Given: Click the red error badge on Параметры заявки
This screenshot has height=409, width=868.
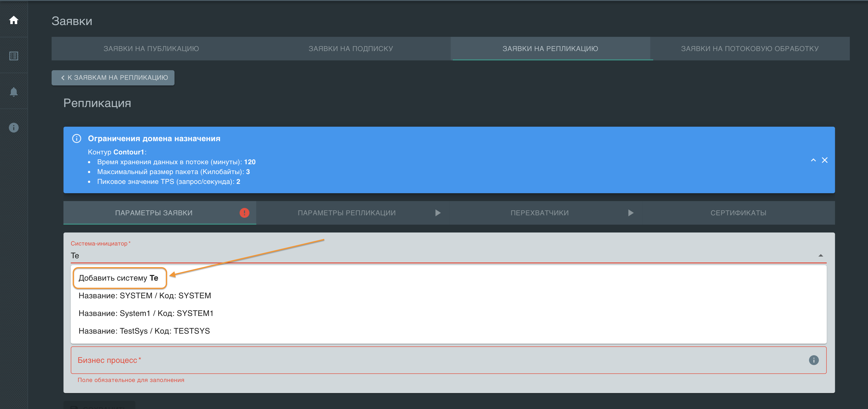Looking at the screenshot, I should click(244, 213).
